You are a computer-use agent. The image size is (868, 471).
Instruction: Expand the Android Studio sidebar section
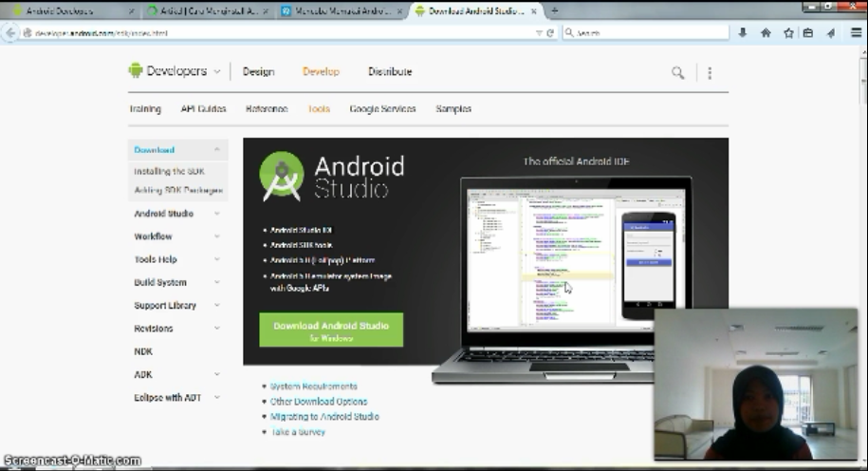[x=217, y=214]
